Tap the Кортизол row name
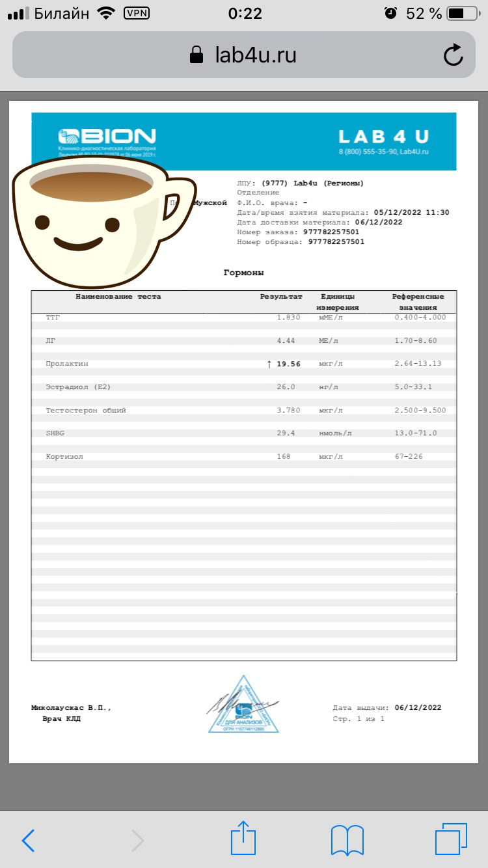This screenshot has width=488, height=868. [64, 457]
